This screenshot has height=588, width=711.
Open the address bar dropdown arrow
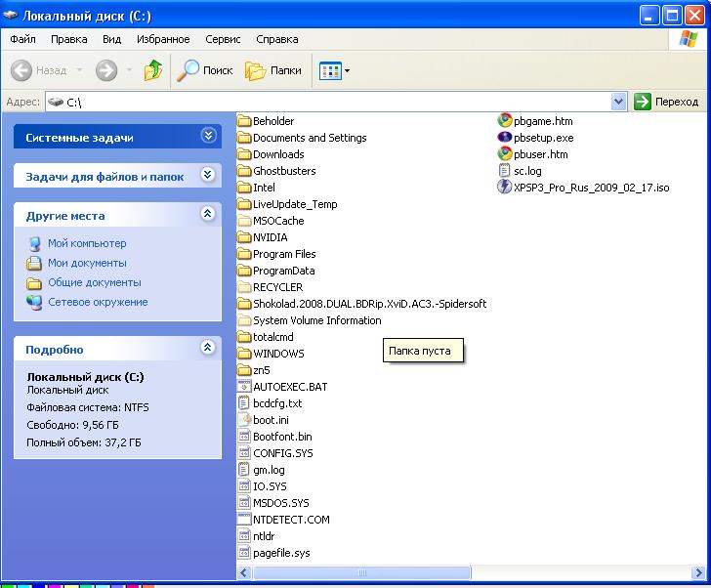click(x=618, y=102)
